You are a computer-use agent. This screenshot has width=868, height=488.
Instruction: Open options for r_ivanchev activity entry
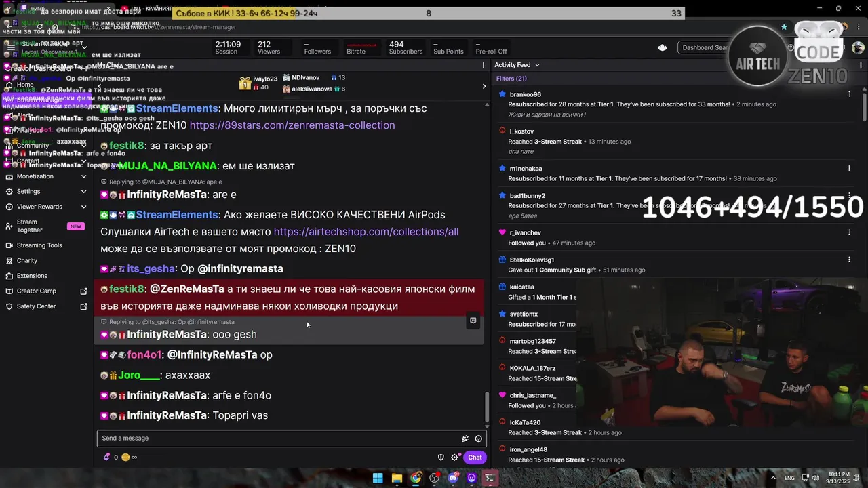point(849,232)
